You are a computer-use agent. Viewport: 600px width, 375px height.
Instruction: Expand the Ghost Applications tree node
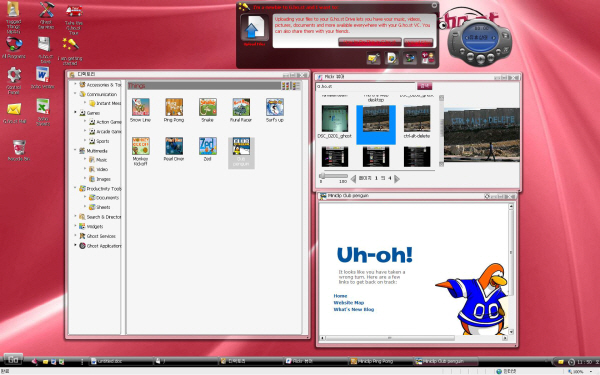(75, 245)
